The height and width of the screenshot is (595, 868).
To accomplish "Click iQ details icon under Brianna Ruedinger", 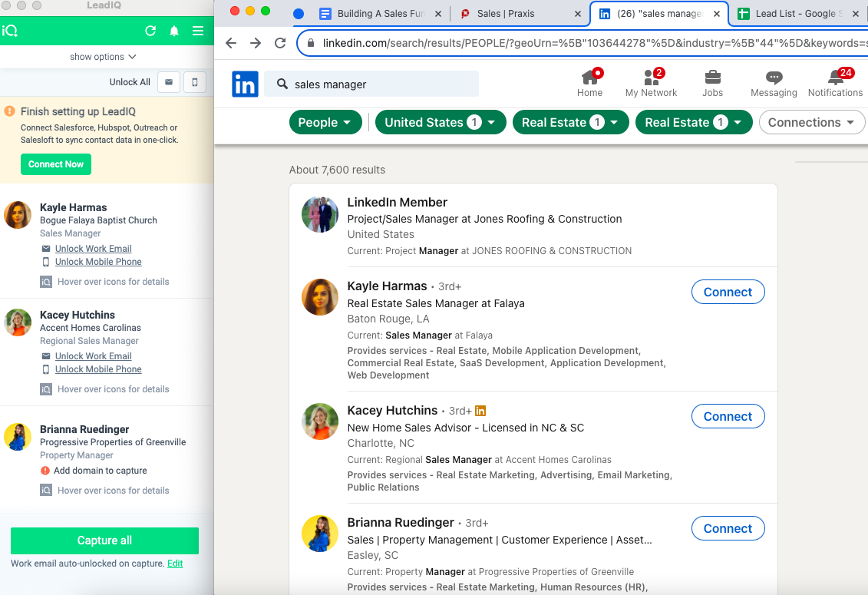I will click(46, 491).
